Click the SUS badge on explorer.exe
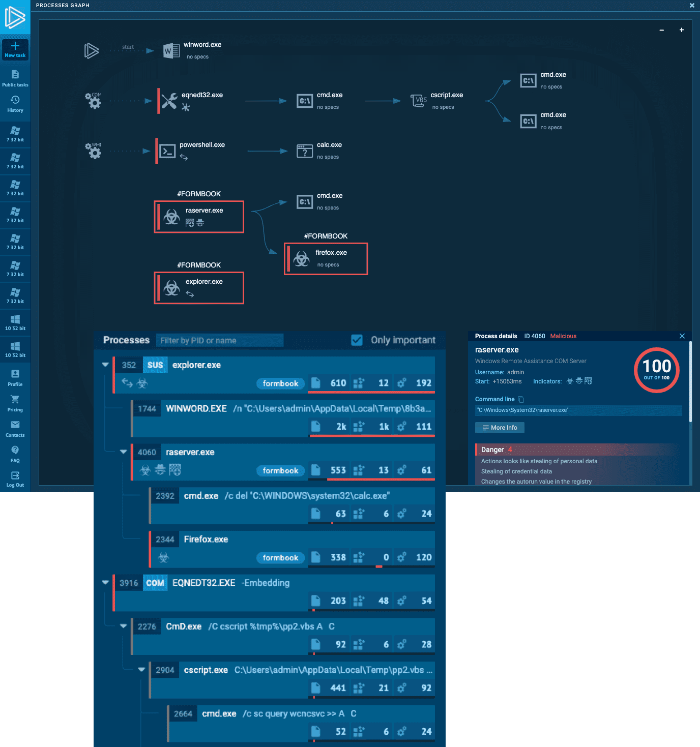Image resolution: width=700 pixels, height=747 pixels. coord(155,365)
